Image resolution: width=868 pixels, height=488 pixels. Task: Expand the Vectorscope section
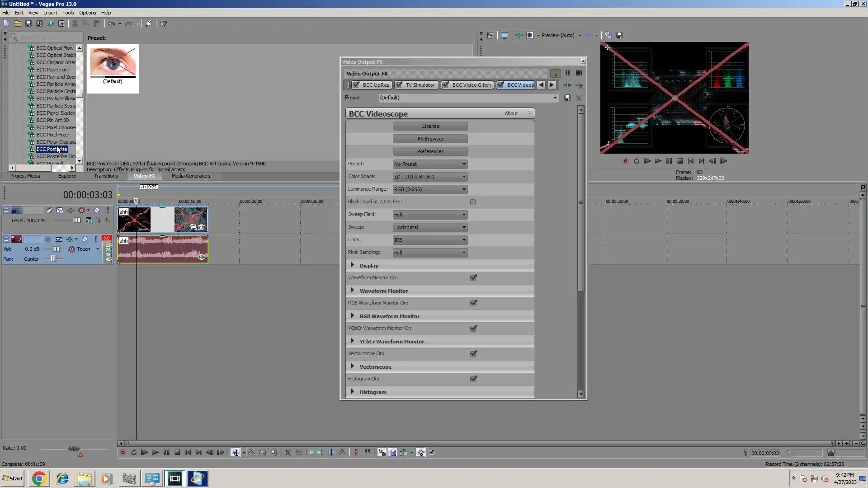click(353, 366)
